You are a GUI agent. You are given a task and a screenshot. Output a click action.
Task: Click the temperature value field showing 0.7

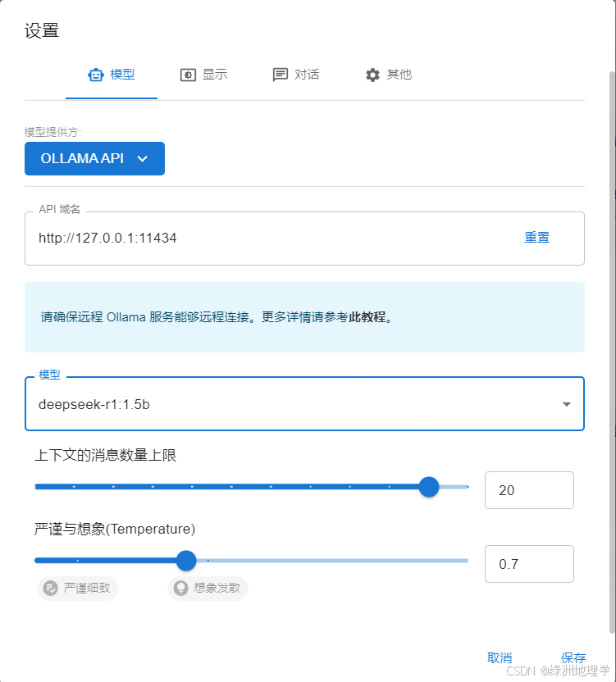click(529, 564)
